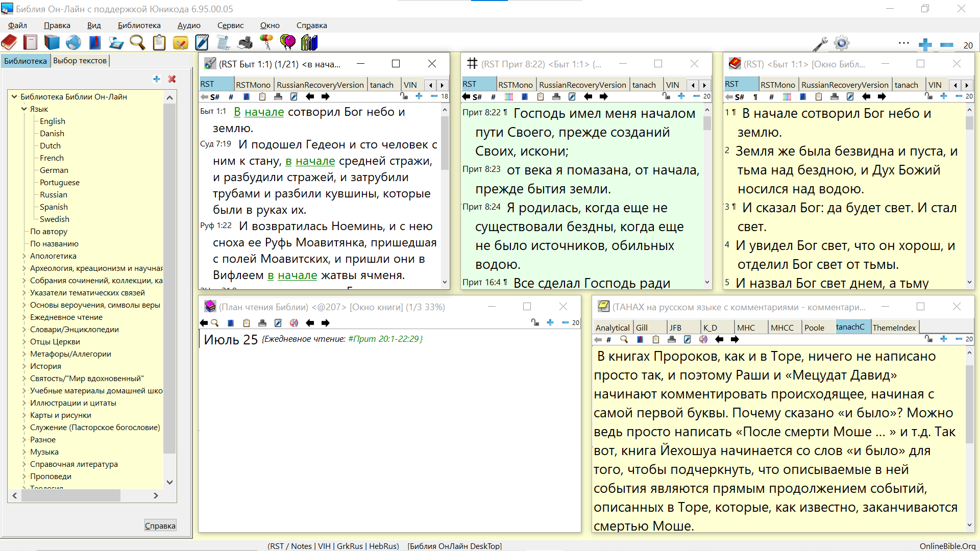Image resolution: width=980 pixels, height=551 pixels.
Task: Expand the Карты и рисунки tree node
Action: (x=24, y=415)
